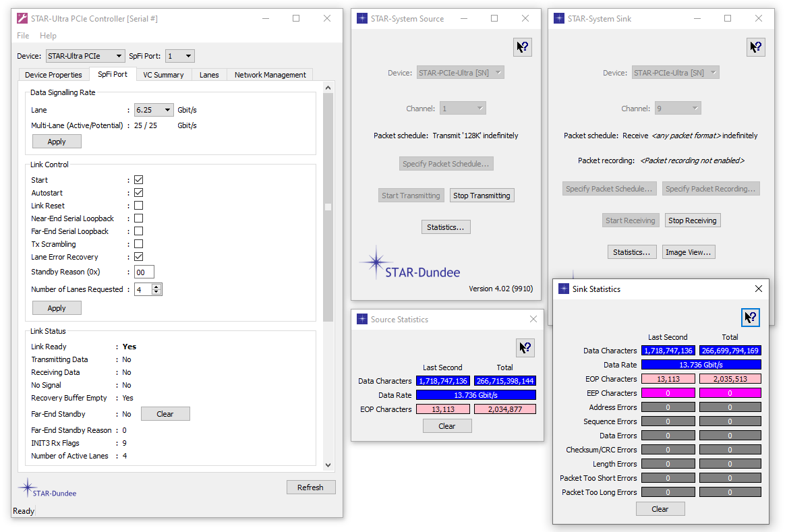Screen dimensions: 785x532
Task: Decrease Number of Lanes Requested with down arrow
Action: [x=156, y=292]
